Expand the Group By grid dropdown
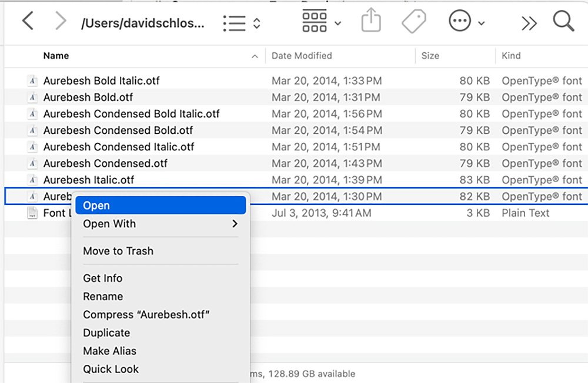The width and height of the screenshot is (588, 383). click(321, 22)
